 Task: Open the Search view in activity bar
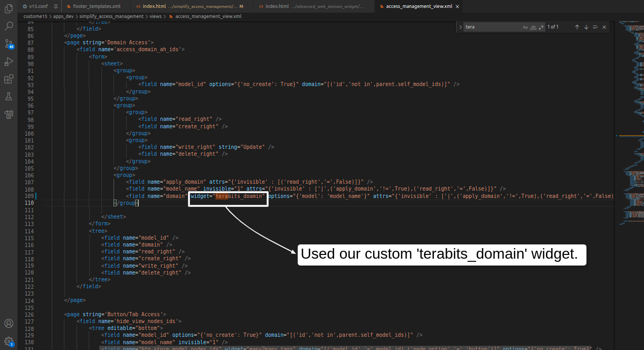point(8,26)
